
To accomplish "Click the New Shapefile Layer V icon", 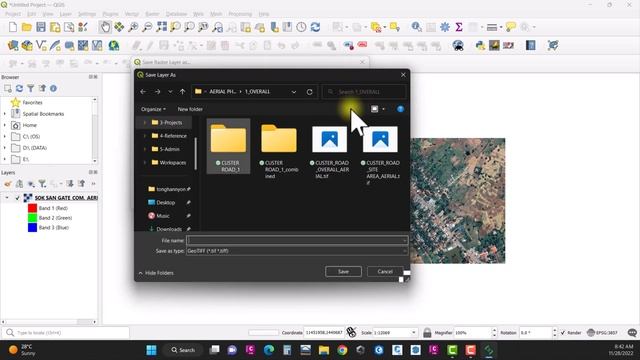I will click(x=41, y=45).
